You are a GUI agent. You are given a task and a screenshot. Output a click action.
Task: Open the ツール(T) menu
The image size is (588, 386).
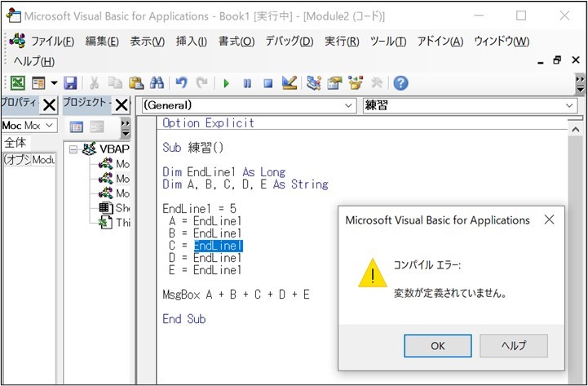(x=387, y=41)
